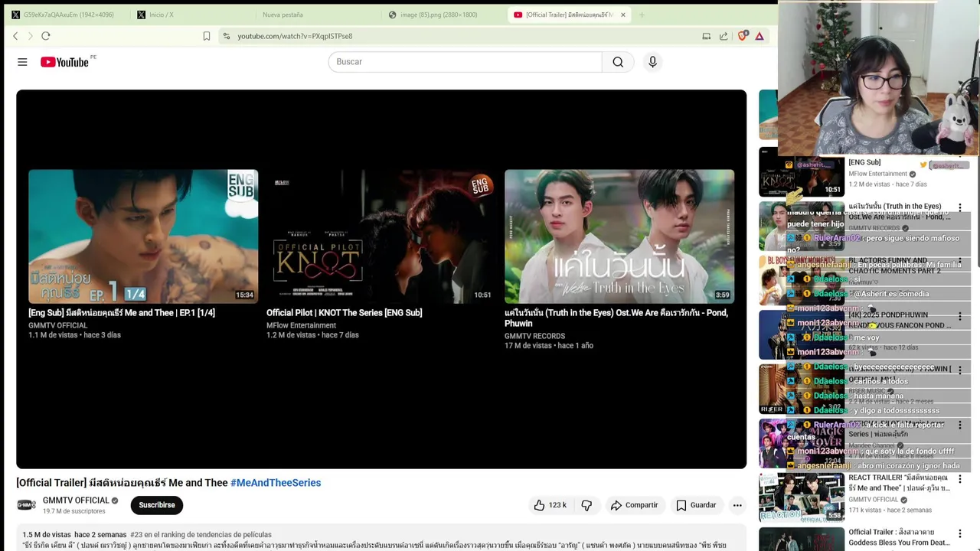This screenshot has width=980, height=551.
Task: Click the Suscribirse button
Action: 157,505
